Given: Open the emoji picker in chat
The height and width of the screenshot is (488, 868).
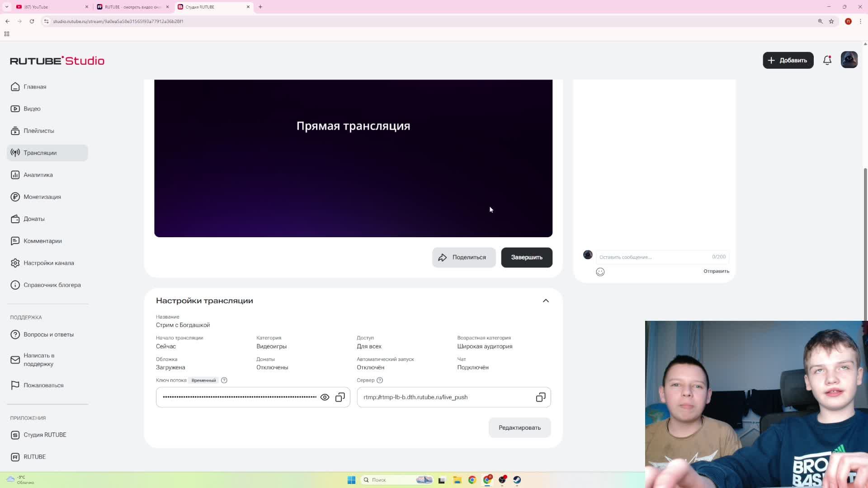Looking at the screenshot, I should [600, 272].
